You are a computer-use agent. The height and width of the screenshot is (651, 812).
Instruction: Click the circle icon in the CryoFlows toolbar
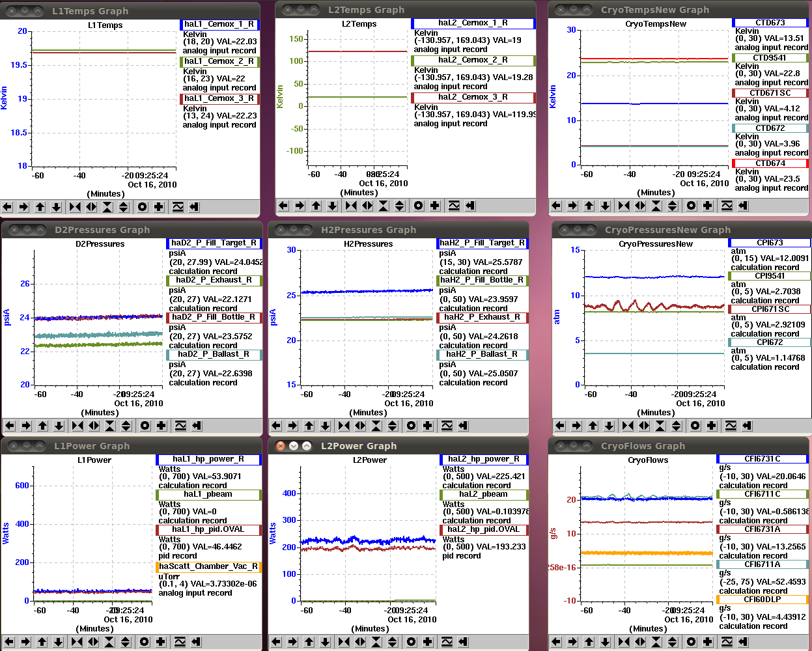(x=691, y=642)
